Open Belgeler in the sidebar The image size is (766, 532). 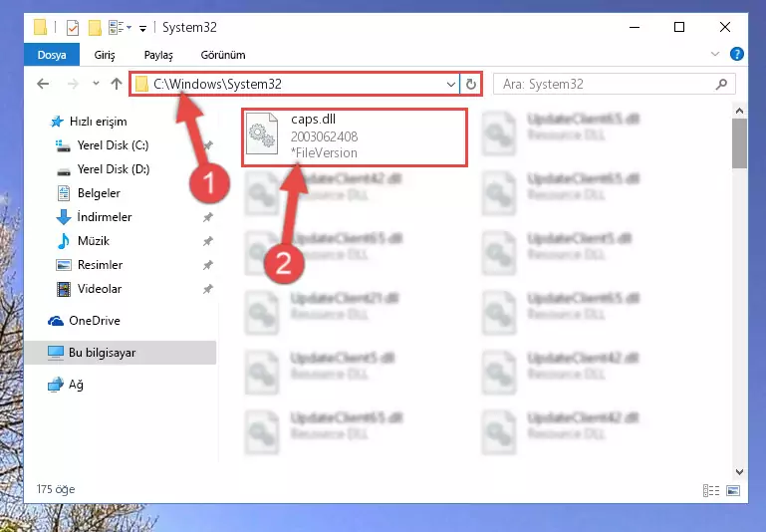(x=99, y=193)
